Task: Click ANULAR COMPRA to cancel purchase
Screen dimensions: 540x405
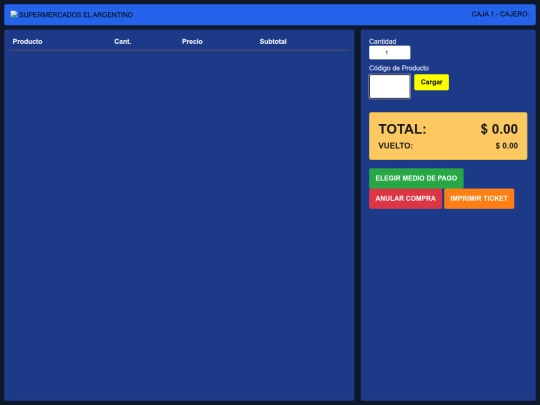Action: coord(405,199)
